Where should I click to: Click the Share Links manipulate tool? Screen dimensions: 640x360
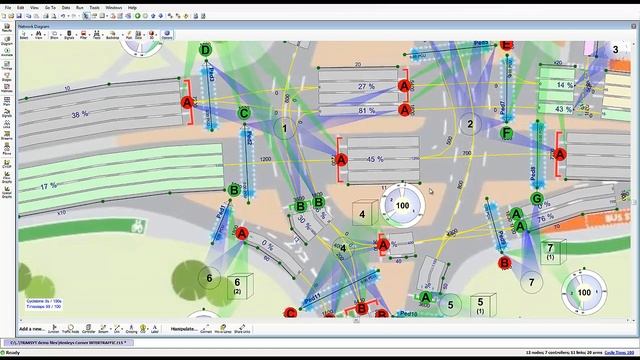click(242, 329)
